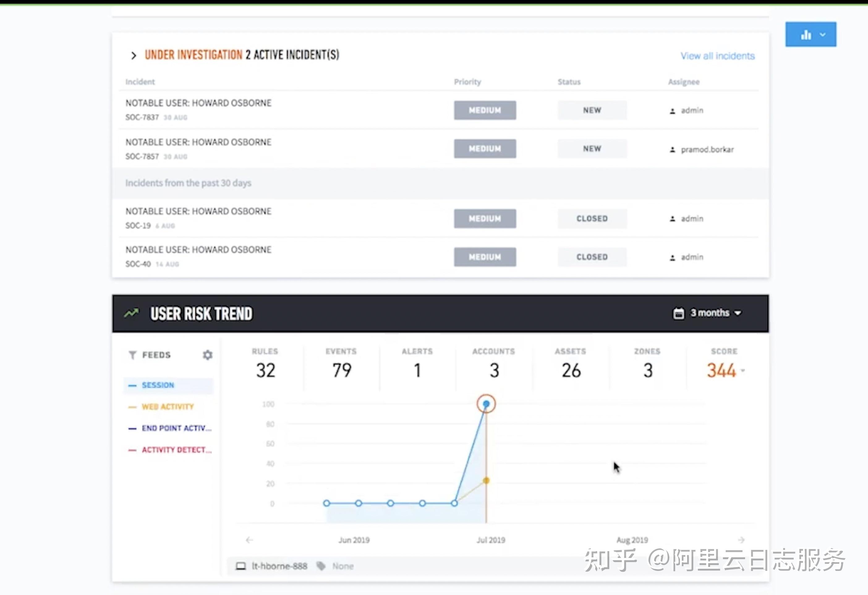Open the Feeds settings gear

[x=208, y=355]
